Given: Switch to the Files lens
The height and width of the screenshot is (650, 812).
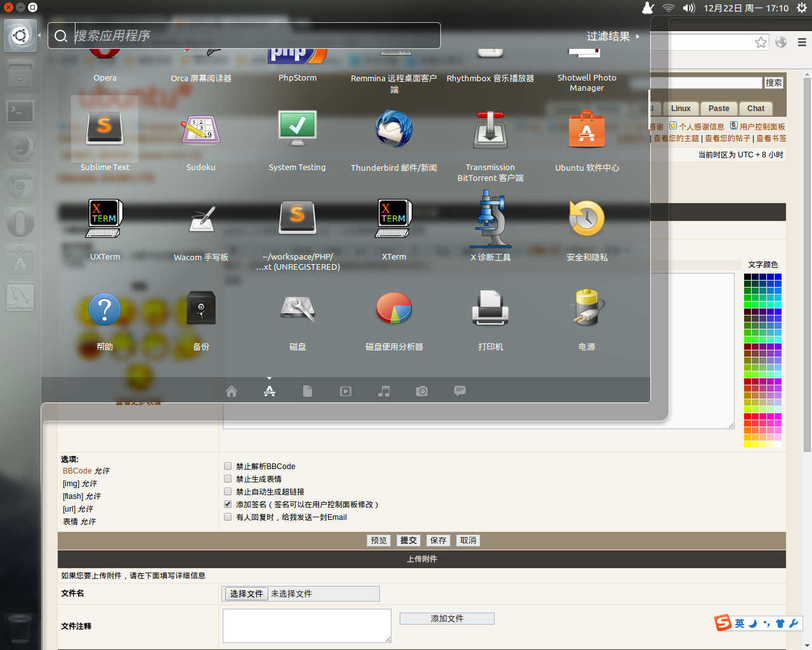Looking at the screenshot, I should tap(308, 391).
